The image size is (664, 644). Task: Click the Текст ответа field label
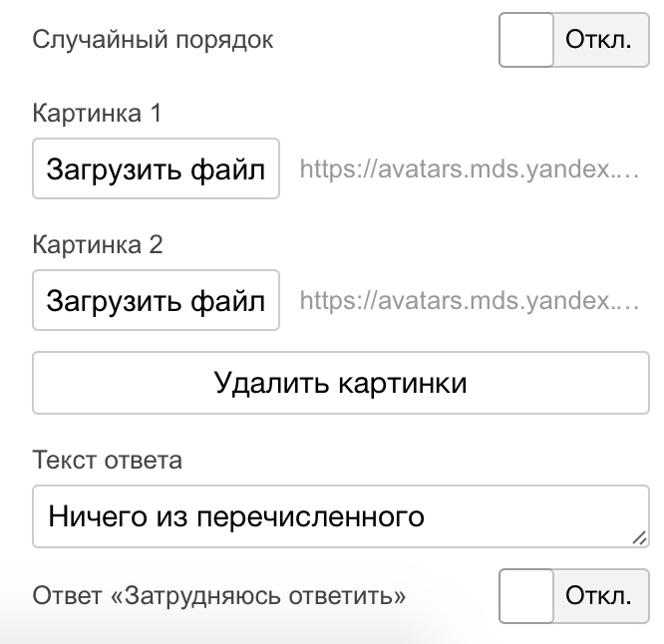coord(108,461)
